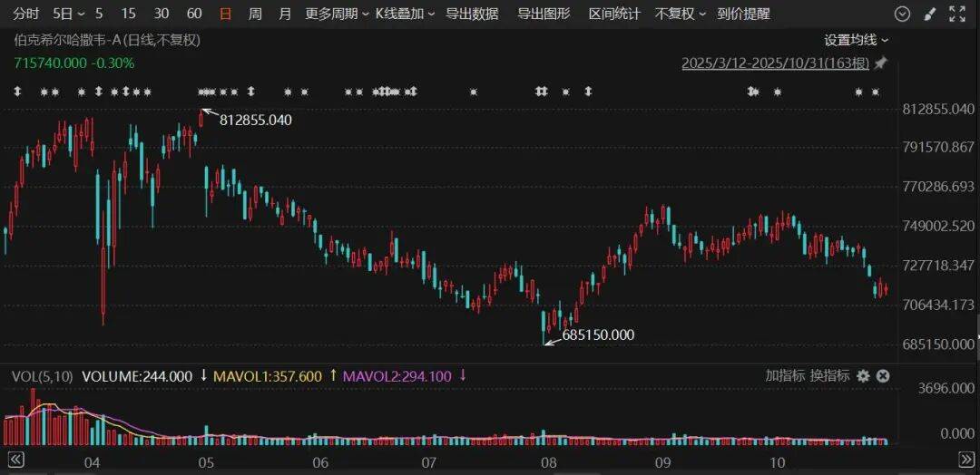
Task: Expand the 不复权 adjustment dropdown
Action: [x=680, y=14]
